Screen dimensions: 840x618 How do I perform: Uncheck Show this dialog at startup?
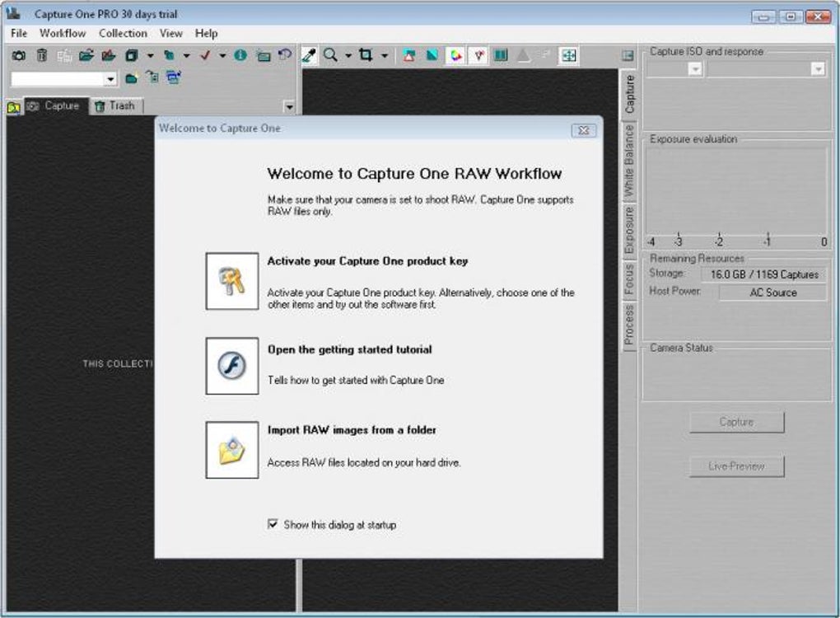tap(273, 524)
